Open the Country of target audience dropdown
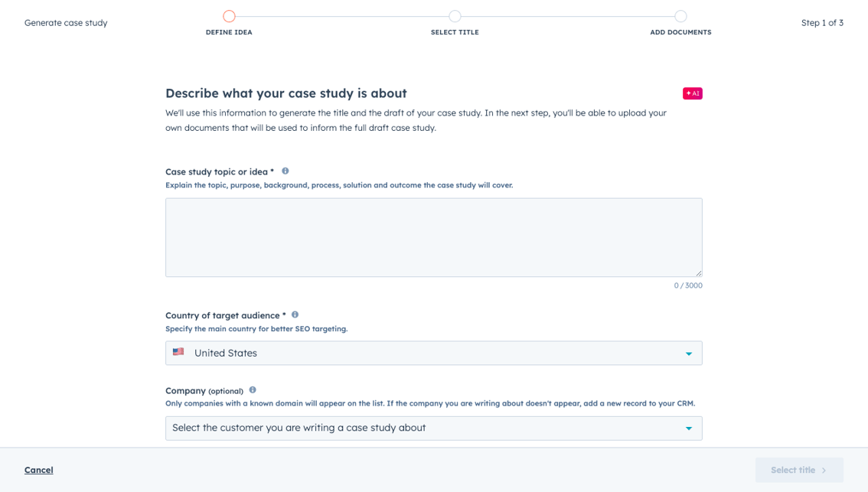This screenshot has height=492, width=868. point(433,353)
